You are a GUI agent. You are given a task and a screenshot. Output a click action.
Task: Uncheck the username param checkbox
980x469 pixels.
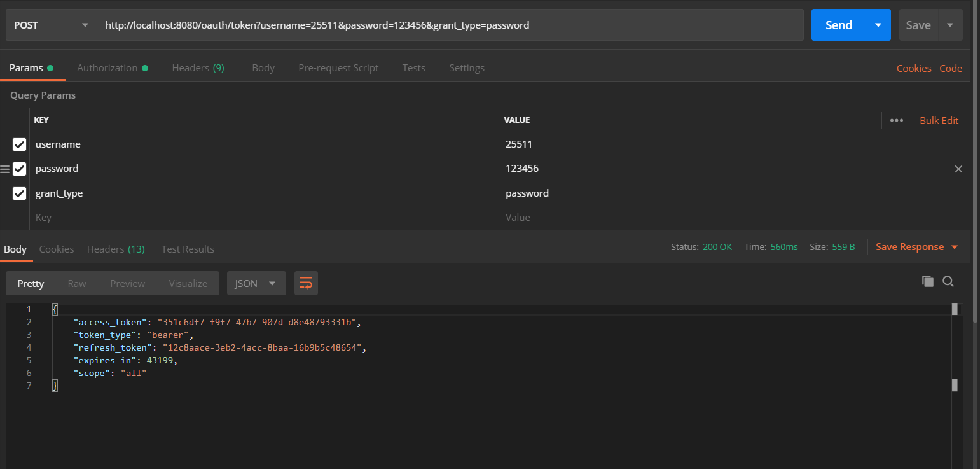pos(19,144)
